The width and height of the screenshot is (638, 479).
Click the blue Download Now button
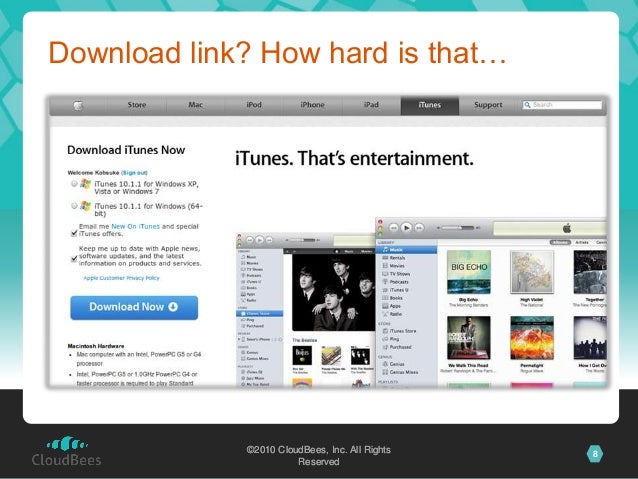pyautogui.click(x=134, y=307)
